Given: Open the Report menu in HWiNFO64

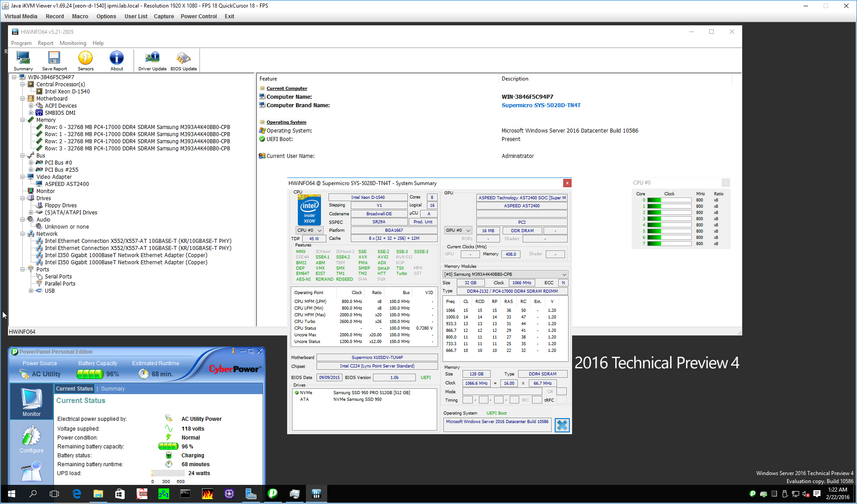Looking at the screenshot, I should click(x=45, y=43).
